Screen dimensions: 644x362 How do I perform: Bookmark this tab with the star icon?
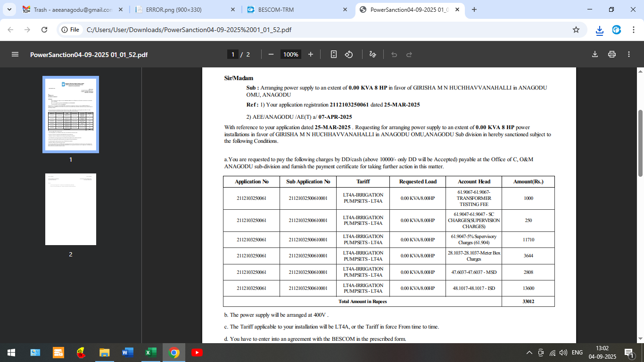tap(576, 30)
